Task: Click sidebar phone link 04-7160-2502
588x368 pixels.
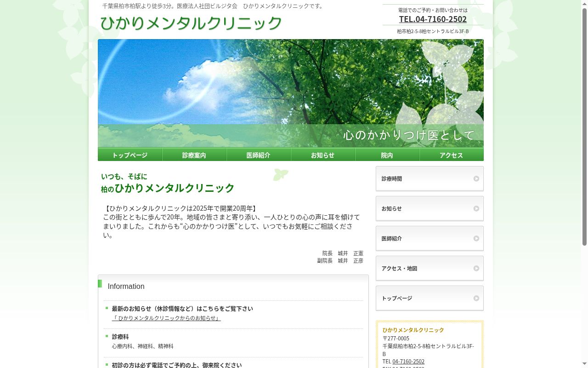Action: pyautogui.click(x=408, y=362)
